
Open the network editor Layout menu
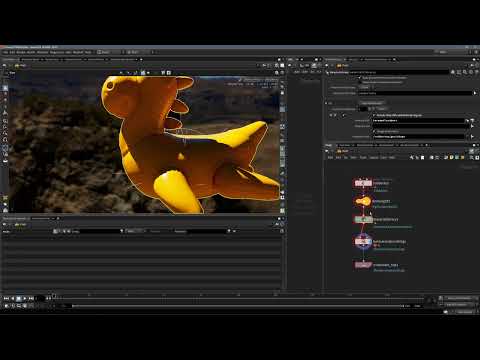pyautogui.click(x=374, y=157)
